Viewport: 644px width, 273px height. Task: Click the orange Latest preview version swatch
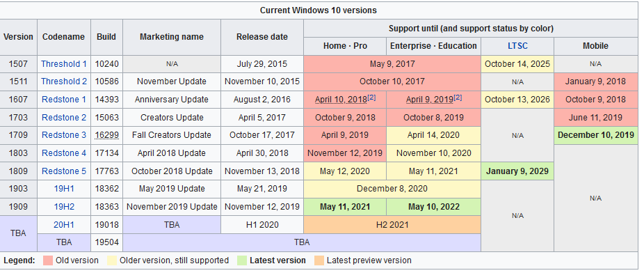click(319, 260)
